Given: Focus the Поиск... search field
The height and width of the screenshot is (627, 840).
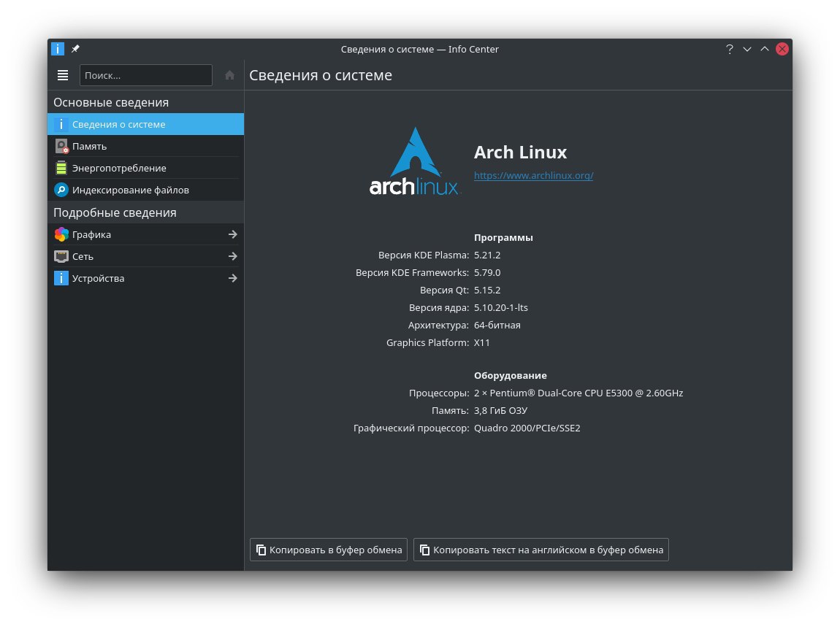Looking at the screenshot, I should (145, 75).
